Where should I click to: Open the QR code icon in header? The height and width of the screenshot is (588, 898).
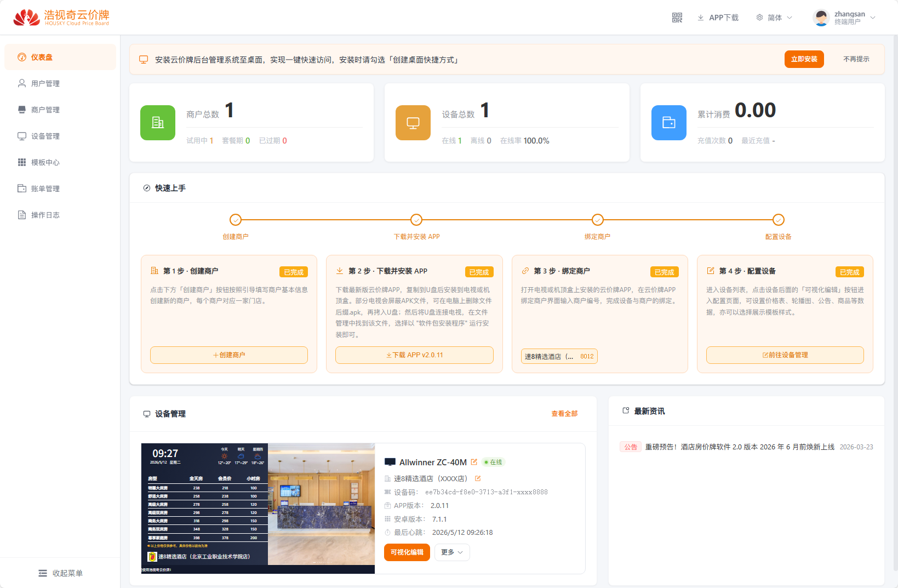677,18
